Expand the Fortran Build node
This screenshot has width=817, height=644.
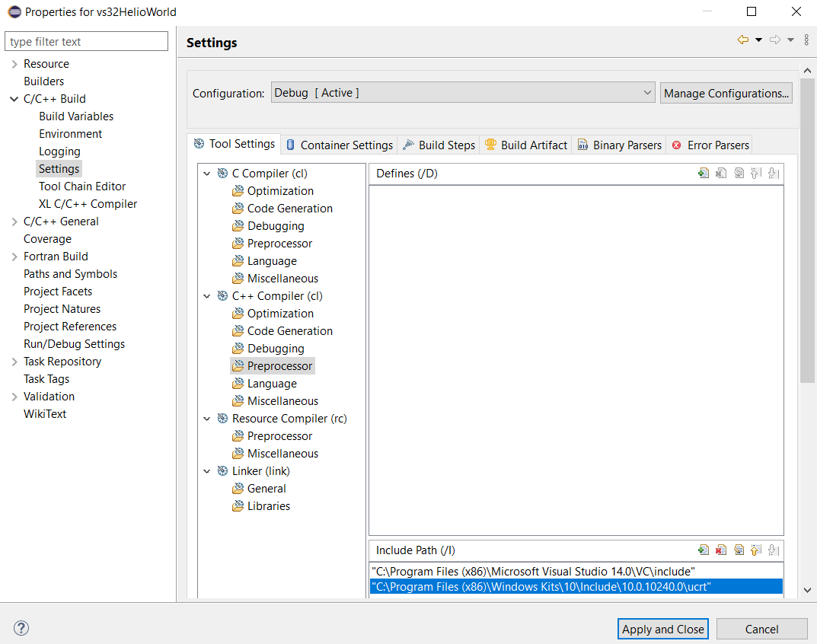point(14,257)
